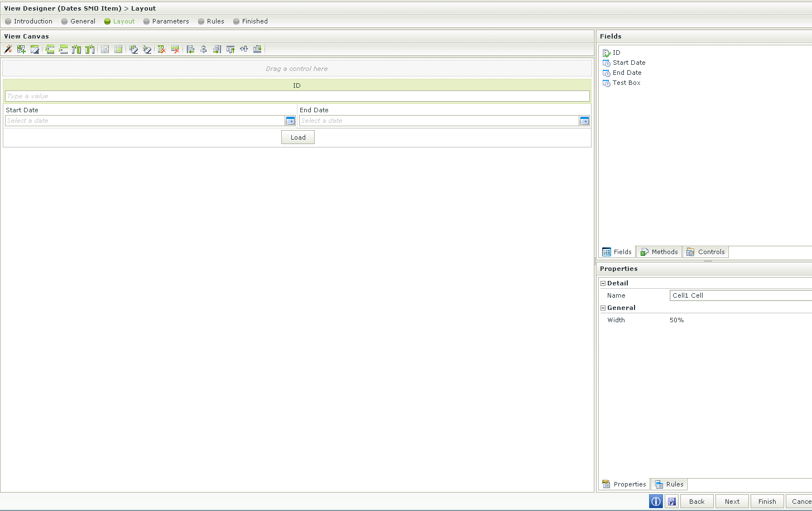The width and height of the screenshot is (812, 511).
Task: Select the ID field in Fields list
Action: (612, 52)
